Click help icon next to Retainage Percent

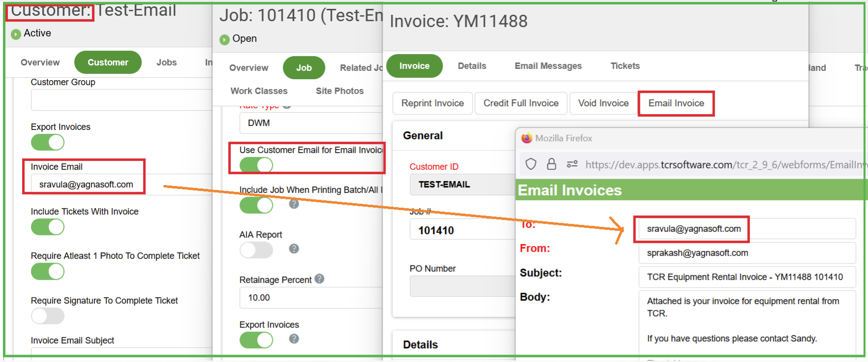click(x=319, y=279)
